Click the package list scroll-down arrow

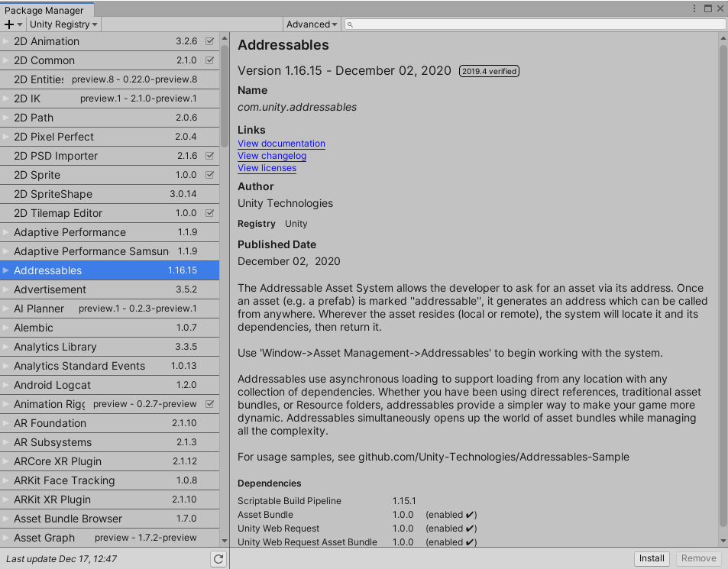224,541
